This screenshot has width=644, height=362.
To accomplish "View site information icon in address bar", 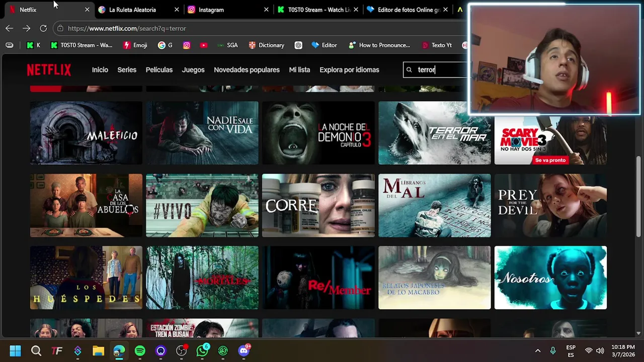I will pos(60,29).
